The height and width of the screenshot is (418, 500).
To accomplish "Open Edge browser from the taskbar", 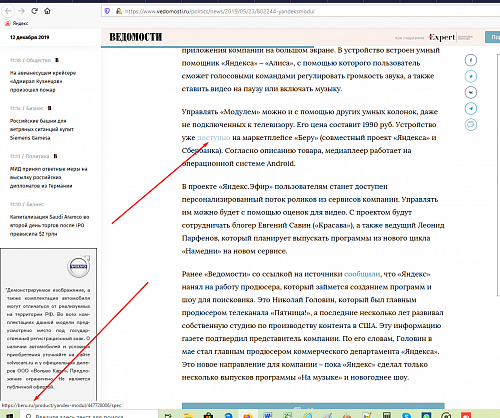I will 228,415.
